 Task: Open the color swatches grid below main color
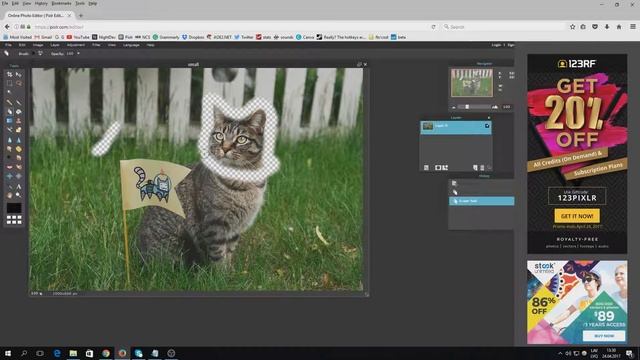(x=14, y=220)
